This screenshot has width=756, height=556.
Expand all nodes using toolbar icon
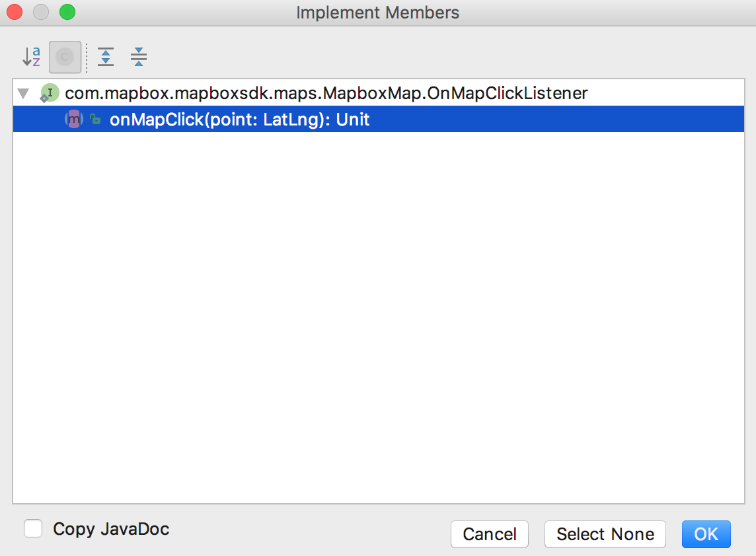pos(106,57)
